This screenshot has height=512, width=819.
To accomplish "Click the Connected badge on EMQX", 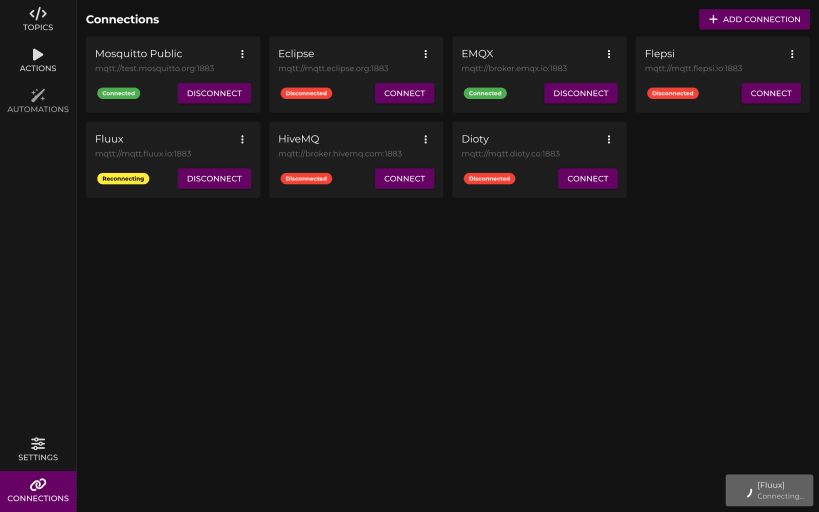I will (x=485, y=94).
